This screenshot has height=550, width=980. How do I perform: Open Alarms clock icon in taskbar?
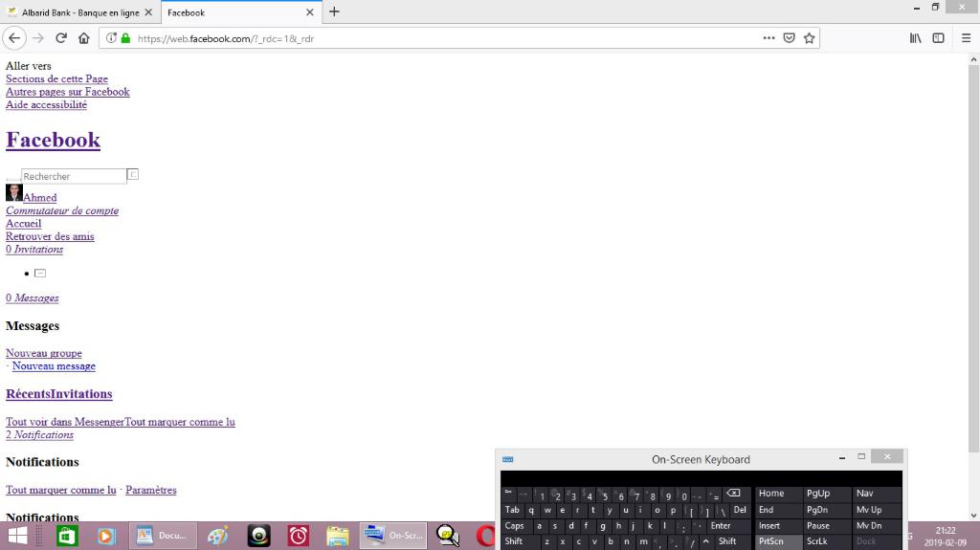[x=299, y=537]
